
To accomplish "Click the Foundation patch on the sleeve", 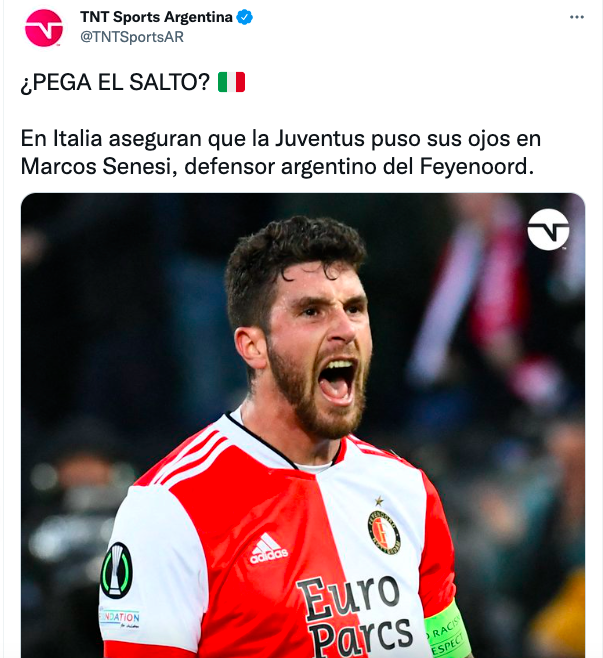I will 119,619.
